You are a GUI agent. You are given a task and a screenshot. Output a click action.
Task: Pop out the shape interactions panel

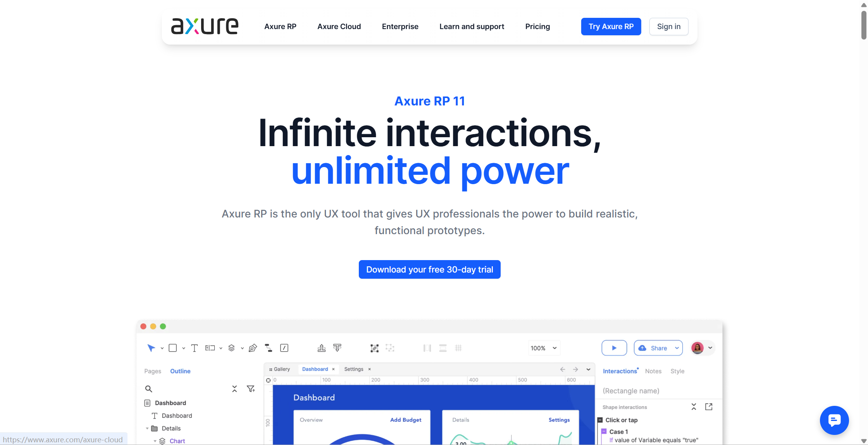tap(709, 407)
